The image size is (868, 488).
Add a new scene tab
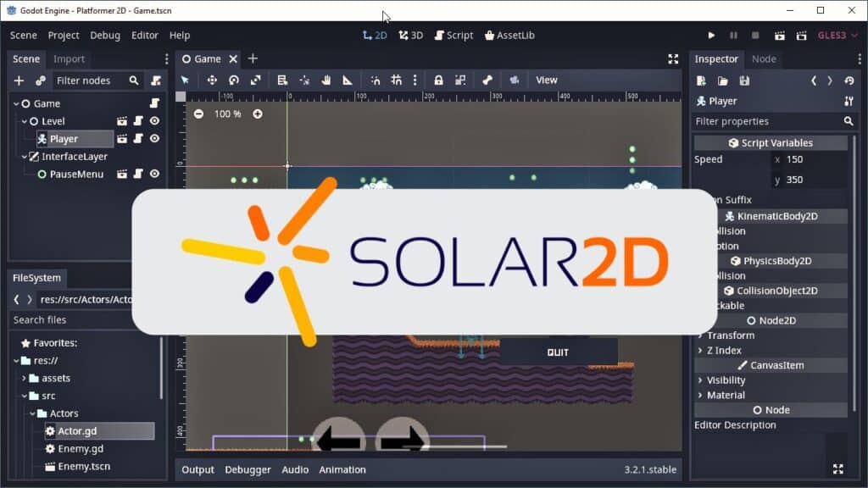(x=253, y=58)
